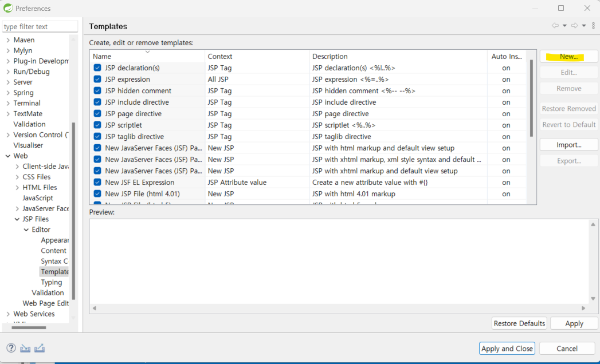Screen dimensions: 600x364
Task: Sort templates by the Description column header
Action: (x=398, y=56)
